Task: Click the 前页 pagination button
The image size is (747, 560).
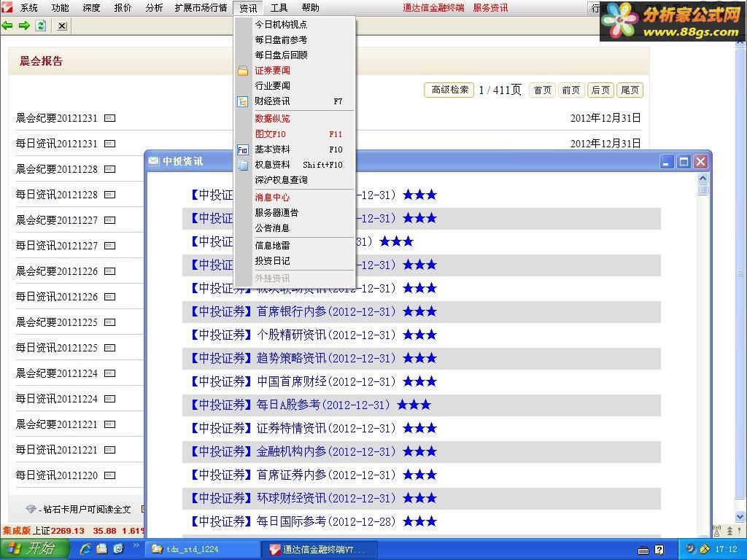Action: coord(570,90)
